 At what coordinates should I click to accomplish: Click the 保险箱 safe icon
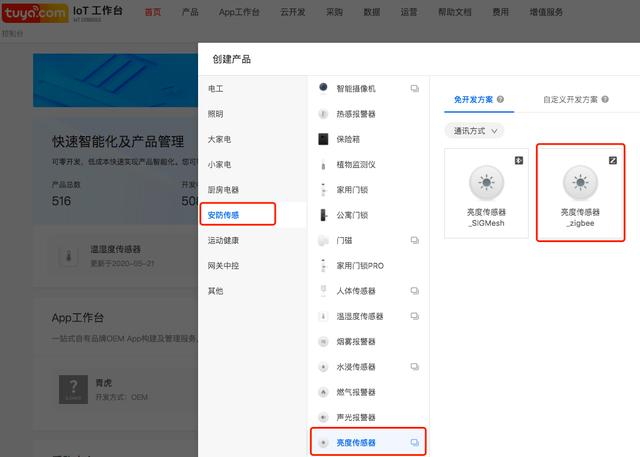[323, 139]
